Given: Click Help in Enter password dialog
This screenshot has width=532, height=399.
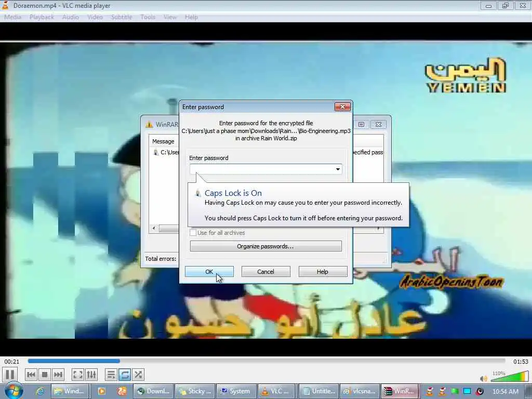Looking at the screenshot, I should [x=322, y=271].
